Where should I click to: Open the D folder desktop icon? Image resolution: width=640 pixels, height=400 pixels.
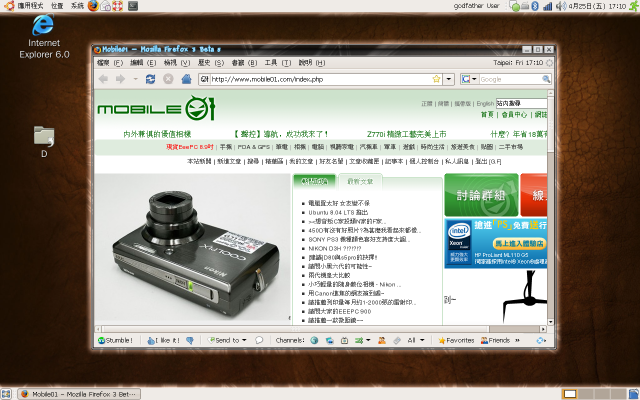(x=44, y=142)
